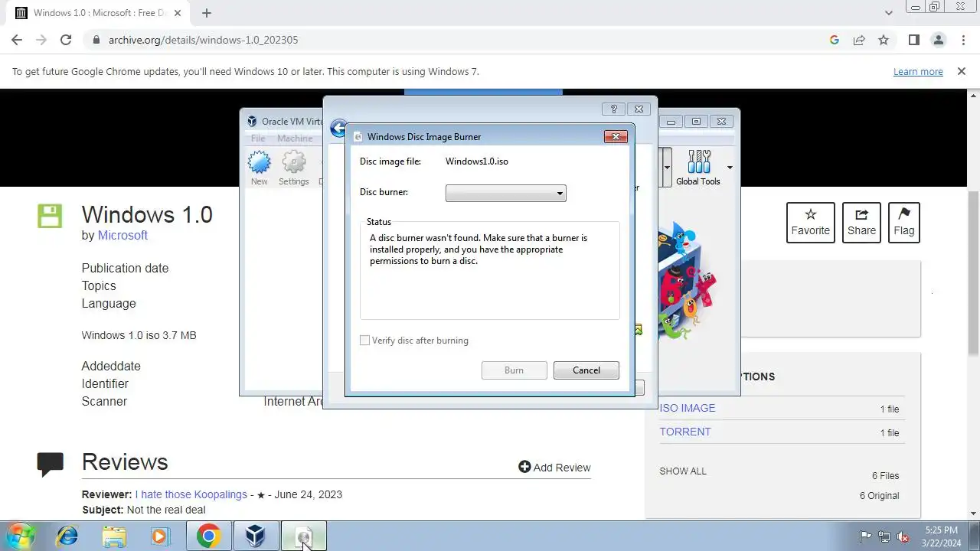980x551 pixels.
Task: Reload the archive.org page
Action: coord(66,40)
